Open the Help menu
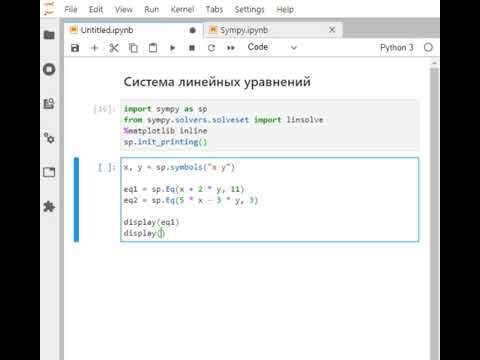The image size is (480, 360). click(285, 9)
